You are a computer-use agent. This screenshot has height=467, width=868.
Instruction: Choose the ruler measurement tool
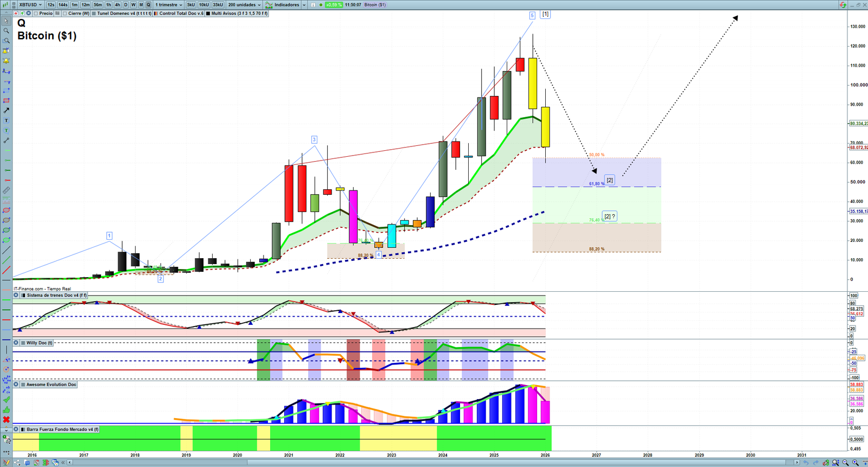click(6, 190)
